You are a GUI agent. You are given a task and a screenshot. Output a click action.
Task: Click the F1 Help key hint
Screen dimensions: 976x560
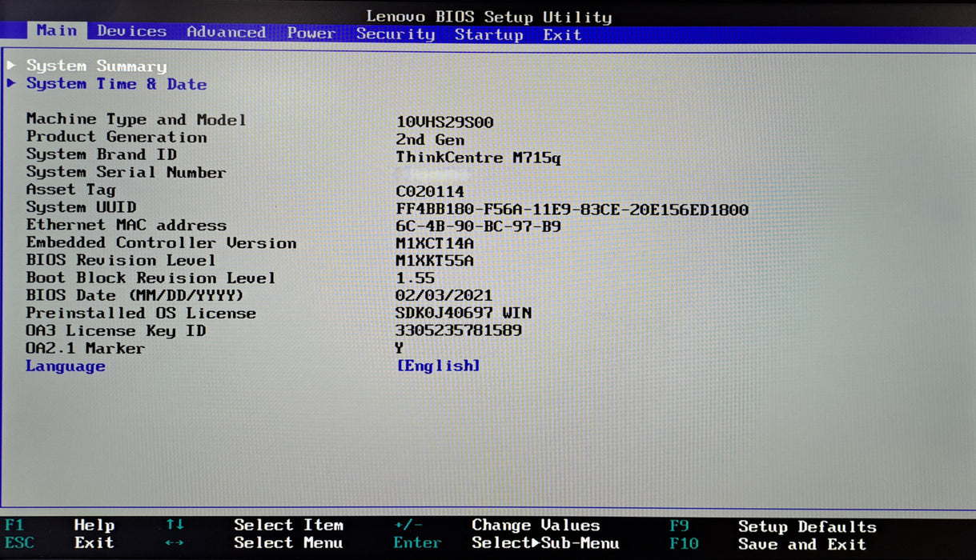click(59, 525)
